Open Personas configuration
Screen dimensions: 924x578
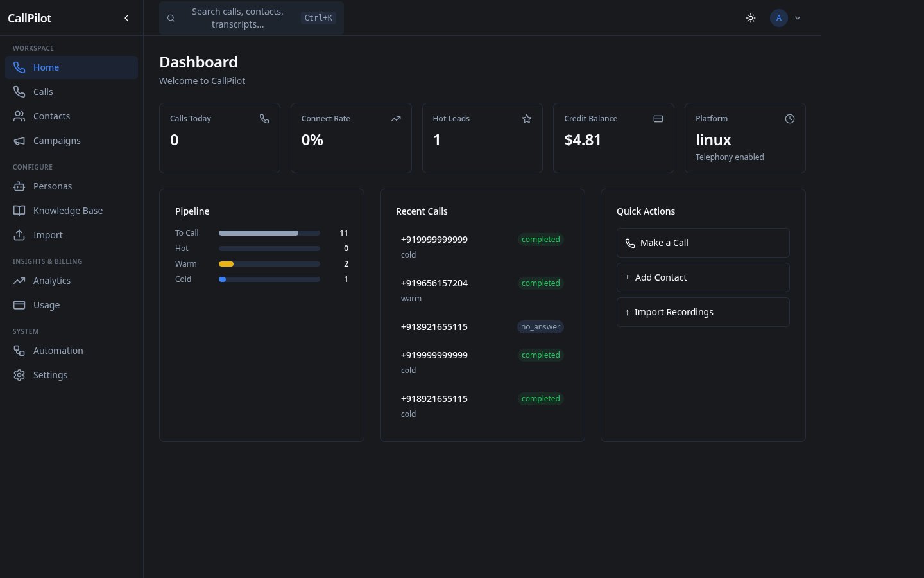[x=71, y=186]
